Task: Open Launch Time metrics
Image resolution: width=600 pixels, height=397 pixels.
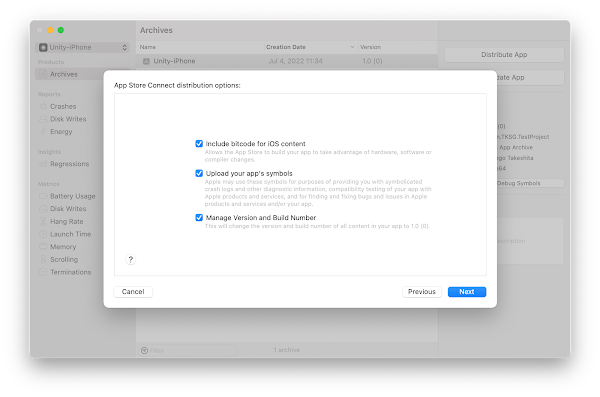Action: pos(70,234)
